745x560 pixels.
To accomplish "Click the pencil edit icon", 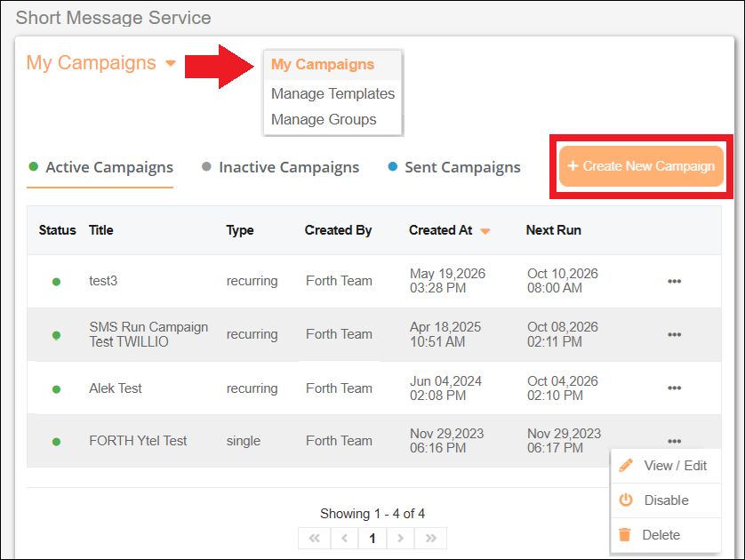I will pyautogui.click(x=626, y=466).
